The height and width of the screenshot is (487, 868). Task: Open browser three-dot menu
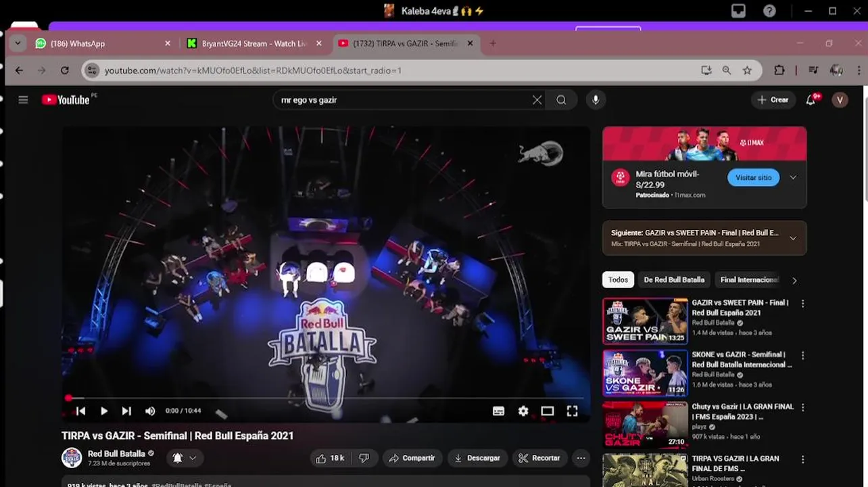tap(859, 70)
